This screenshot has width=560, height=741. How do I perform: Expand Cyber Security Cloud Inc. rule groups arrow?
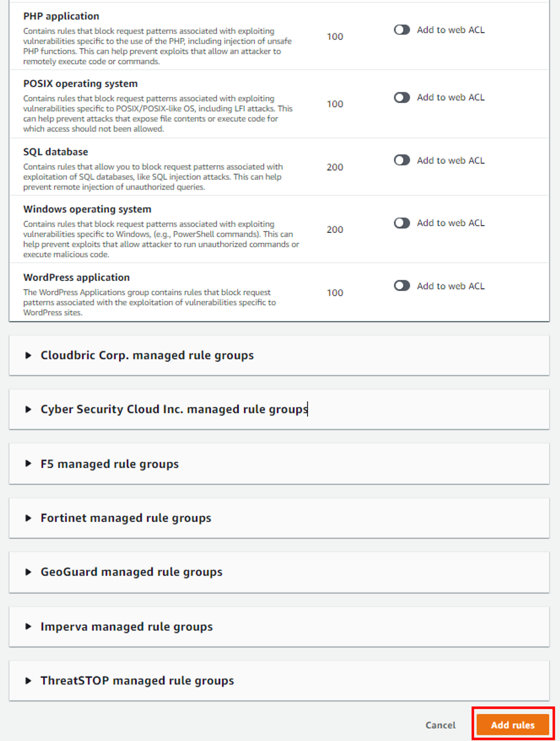(x=28, y=409)
